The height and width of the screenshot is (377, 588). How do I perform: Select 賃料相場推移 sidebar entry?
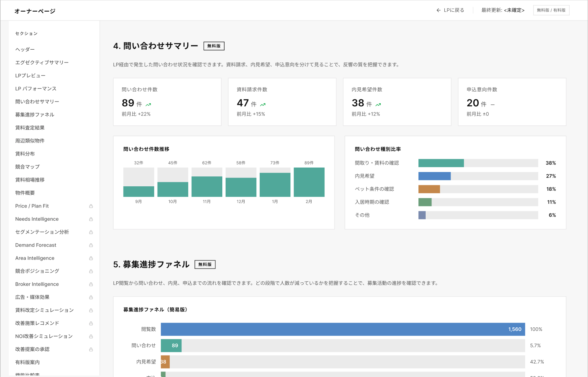click(x=30, y=180)
